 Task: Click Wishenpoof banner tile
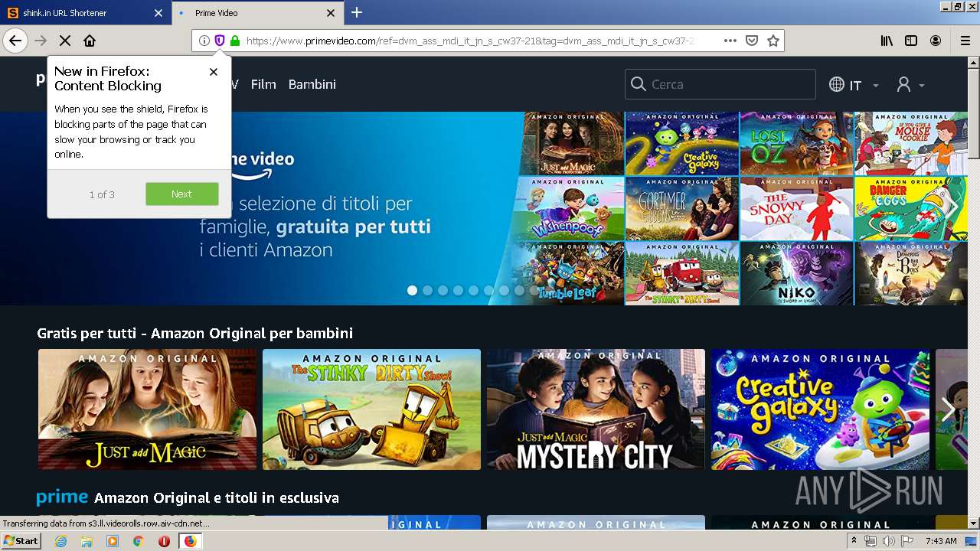pyautogui.click(x=568, y=209)
